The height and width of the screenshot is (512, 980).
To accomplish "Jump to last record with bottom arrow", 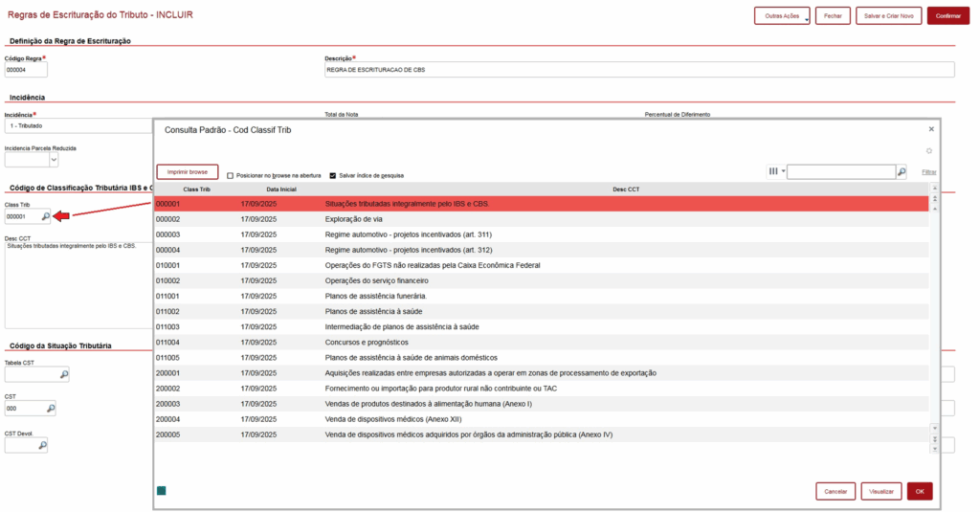I will point(934,449).
